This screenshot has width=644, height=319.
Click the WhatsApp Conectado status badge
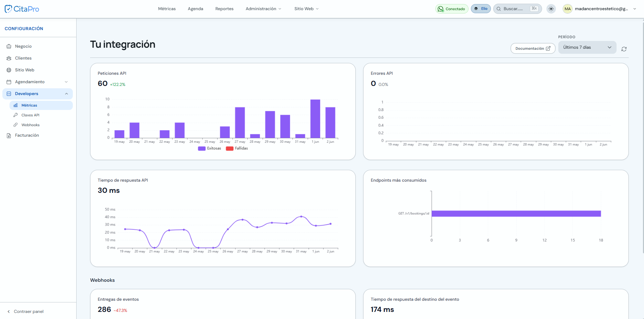[452, 9]
